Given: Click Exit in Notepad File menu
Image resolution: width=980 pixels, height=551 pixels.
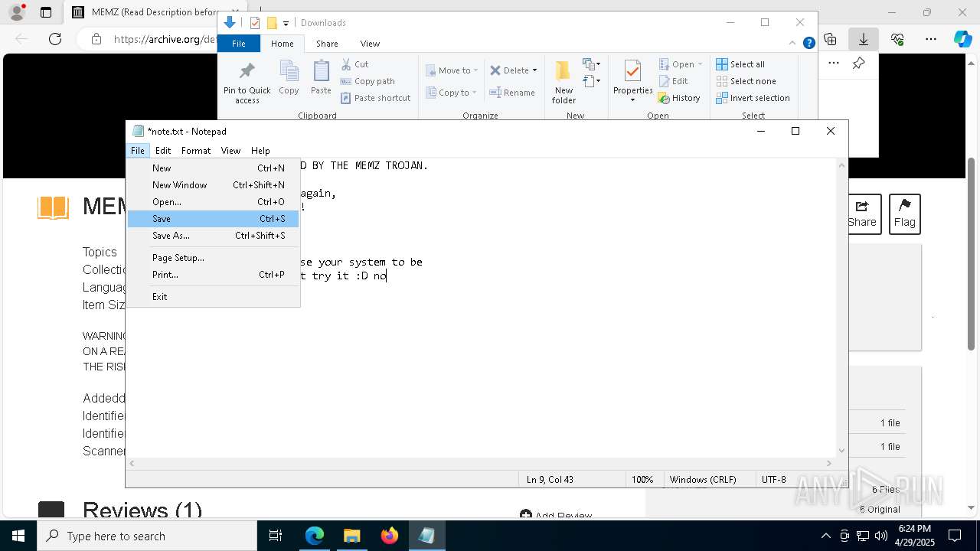Looking at the screenshot, I should click(213, 297).
